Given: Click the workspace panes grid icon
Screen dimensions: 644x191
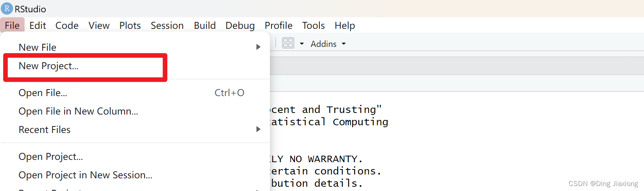Looking at the screenshot, I should (x=288, y=43).
